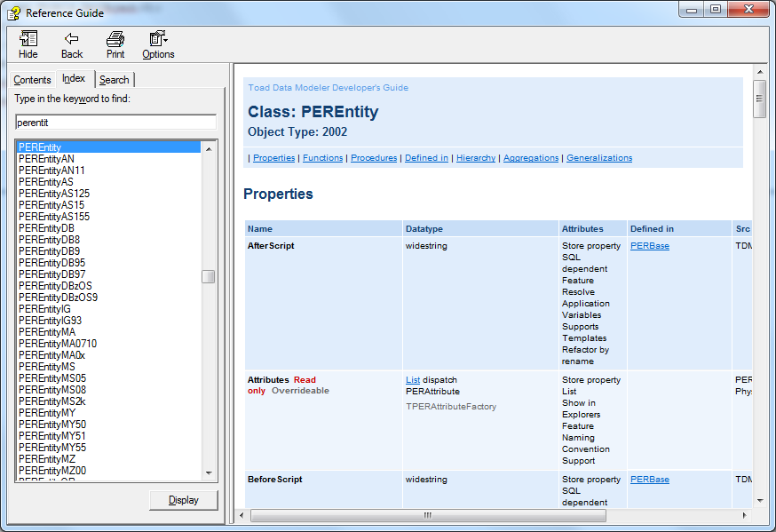Click horizontal scrollbar left arrow

click(242, 515)
